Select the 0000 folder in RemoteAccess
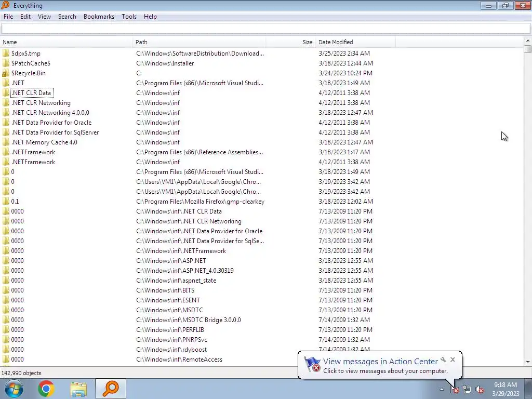 [x=17, y=360]
